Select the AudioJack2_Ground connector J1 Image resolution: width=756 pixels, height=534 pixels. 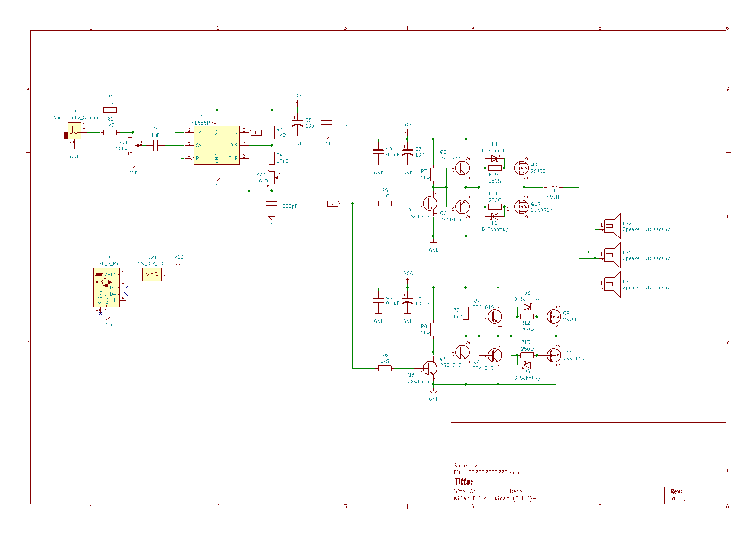click(74, 131)
